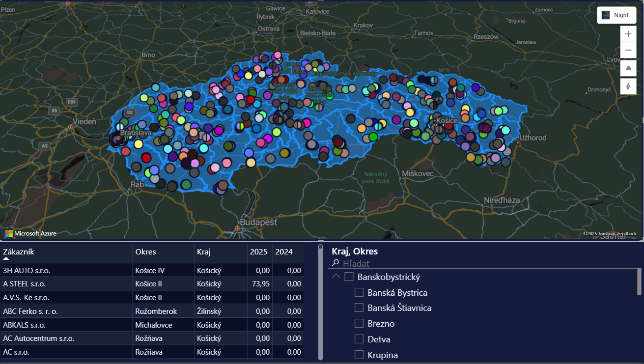Click the Kraj, Okres slicer title

pyautogui.click(x=355, y=252)
